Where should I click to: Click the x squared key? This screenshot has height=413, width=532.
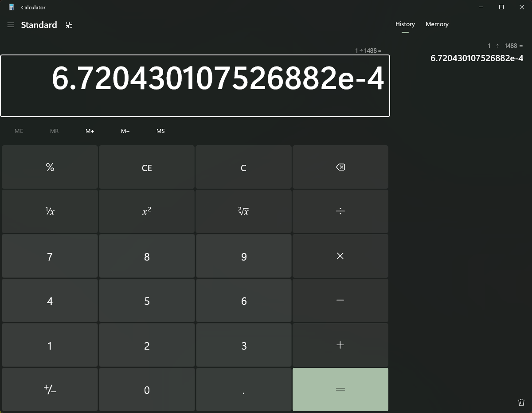pos(147,211)
